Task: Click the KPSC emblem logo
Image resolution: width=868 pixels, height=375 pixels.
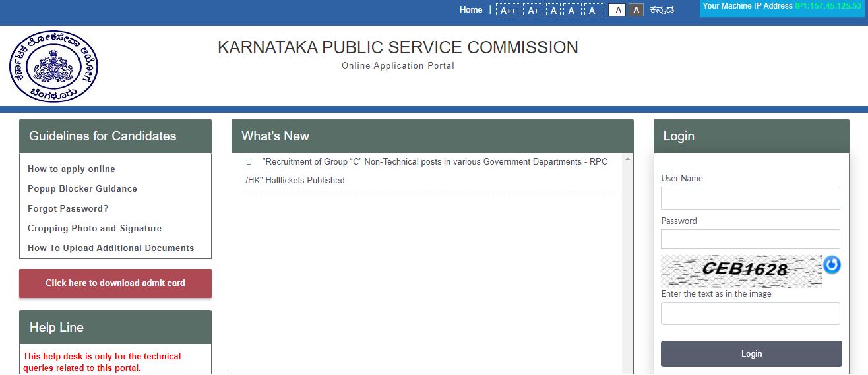Action: (x=53, y=67)
